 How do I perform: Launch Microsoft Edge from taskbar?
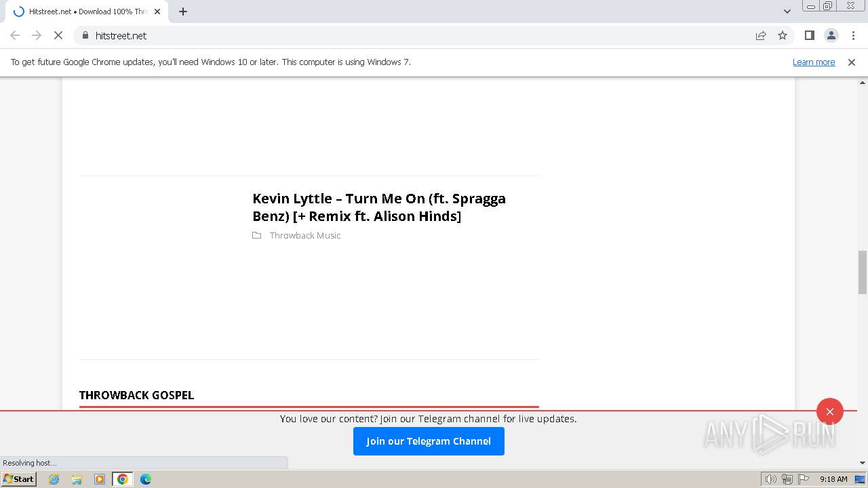146,479
